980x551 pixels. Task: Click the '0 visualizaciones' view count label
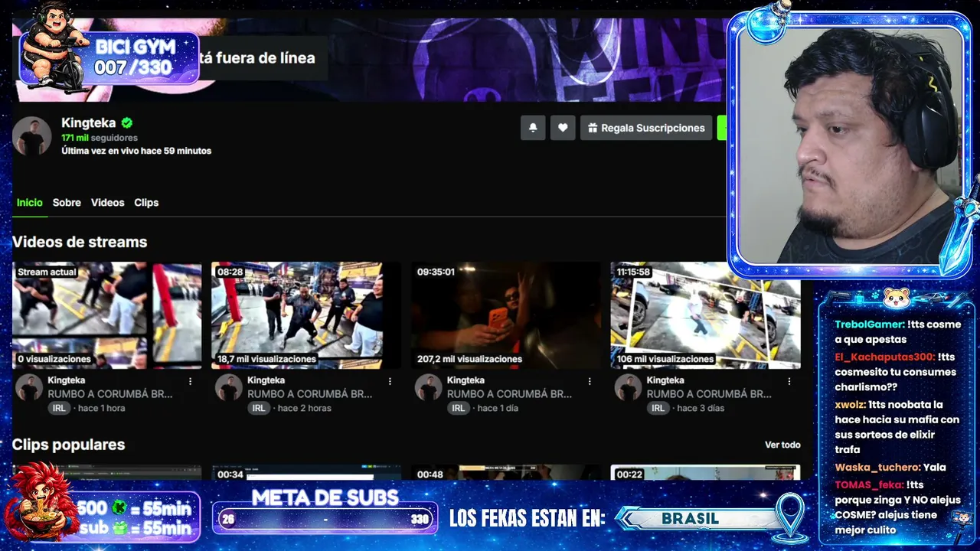[x=54, y=359]
